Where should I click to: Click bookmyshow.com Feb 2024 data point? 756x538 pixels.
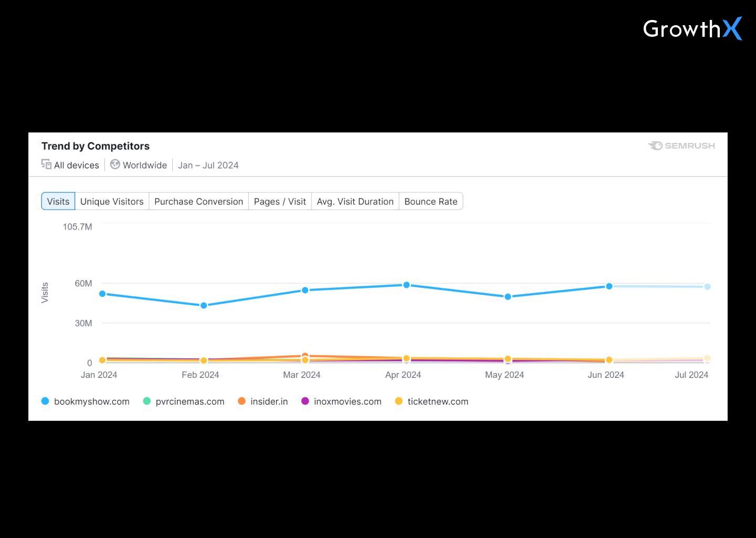click(x=204, y=305)
